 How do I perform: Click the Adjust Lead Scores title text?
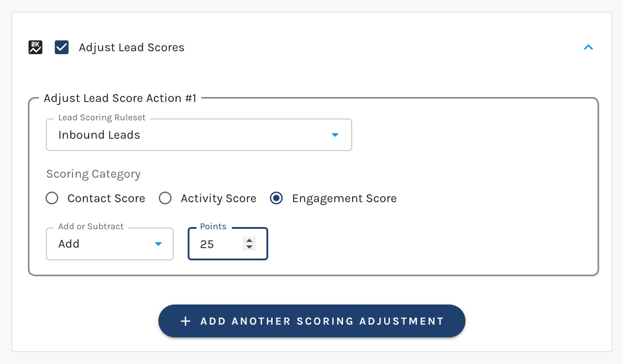[x=131, y=47]
